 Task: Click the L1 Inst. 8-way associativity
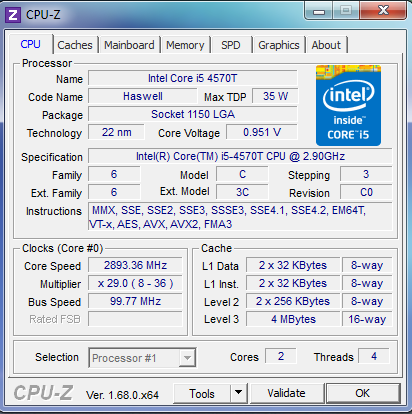coord(367,283)
